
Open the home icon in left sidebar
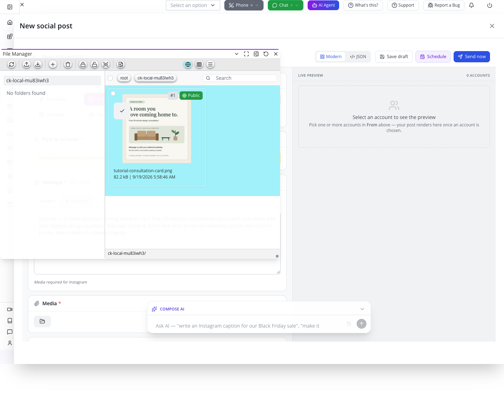10,22
